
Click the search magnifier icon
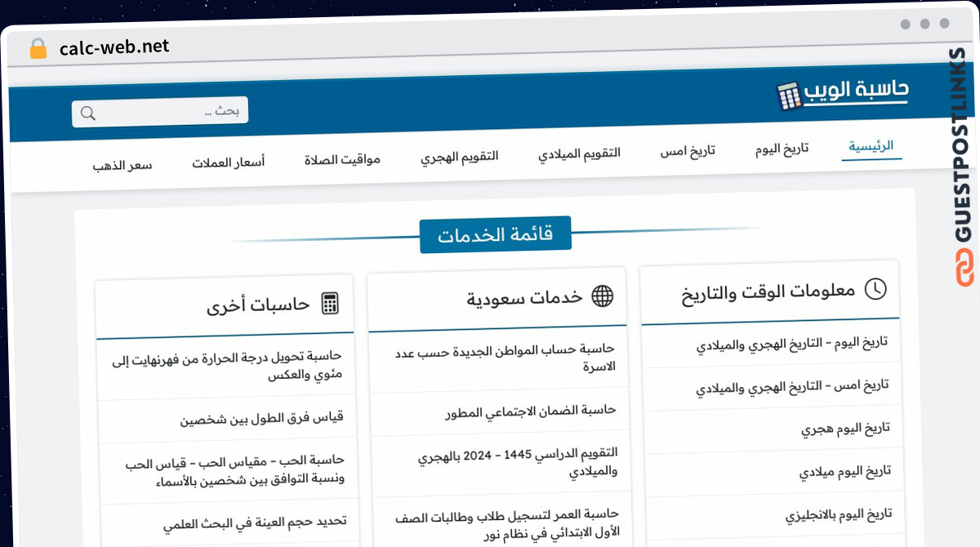pyautogui.click(x=88, y=113)
